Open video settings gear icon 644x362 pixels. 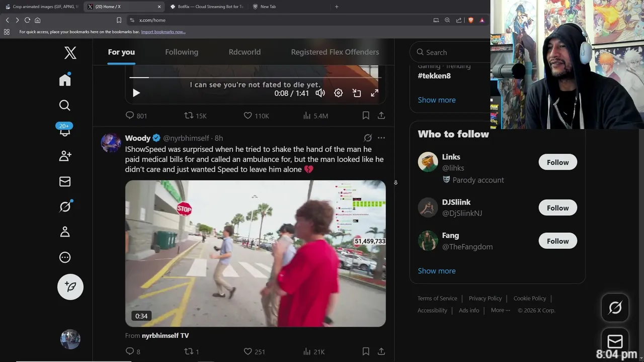339,93
